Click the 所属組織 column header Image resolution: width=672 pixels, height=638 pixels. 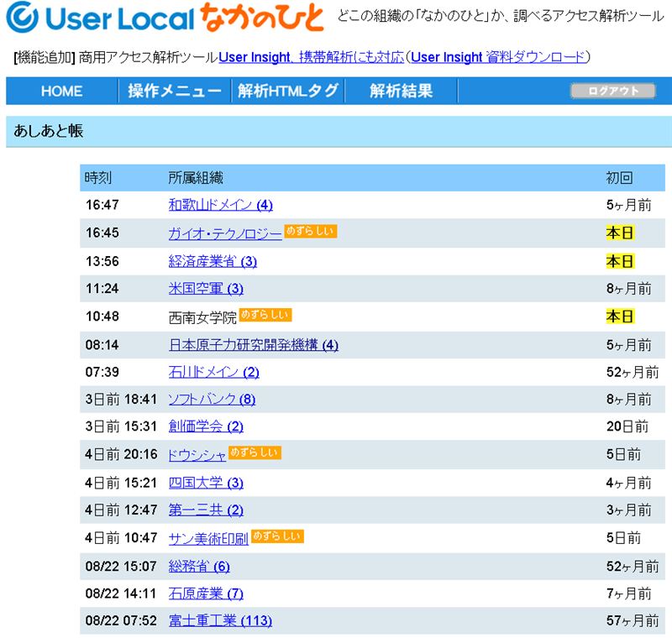click(196, 178)
